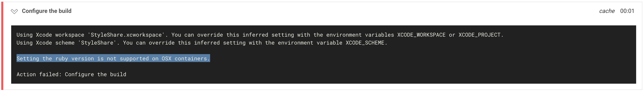Click the 'Configure the build' step title
644x92 pixels.
pyautogui.click(x=47, y=11)
